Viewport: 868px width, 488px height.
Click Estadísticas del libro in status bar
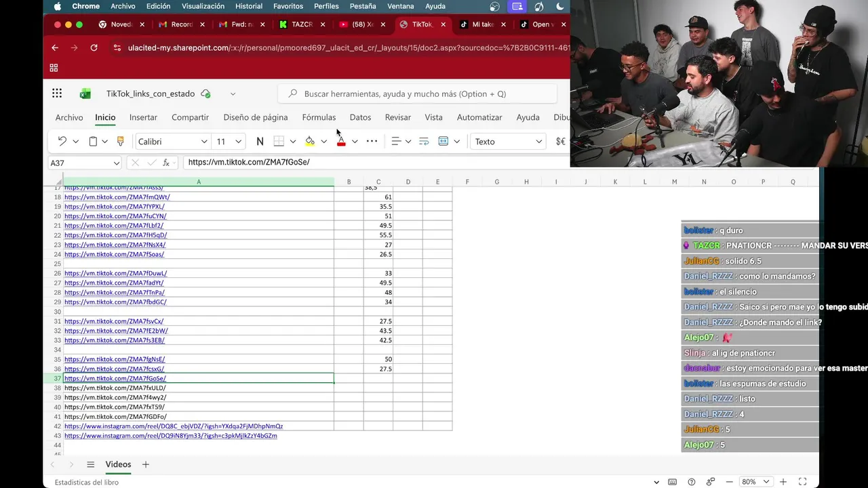point(87,482)
